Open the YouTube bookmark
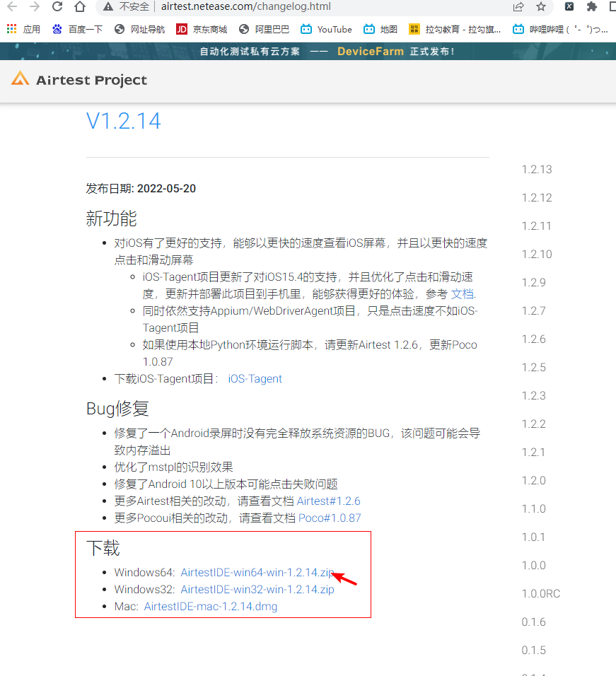616x676 pixels. pyautogui.click(x=326, y=29)
